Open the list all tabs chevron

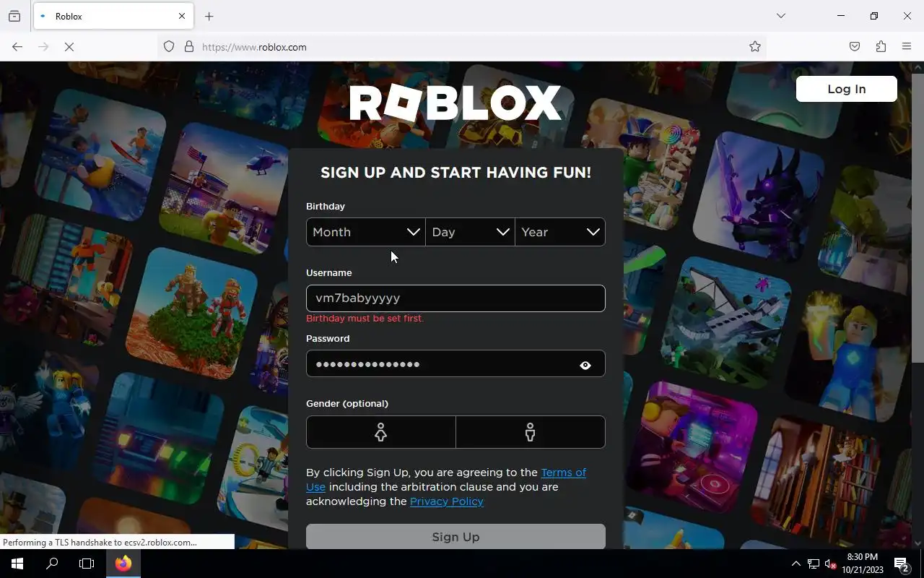pyautogui.click(x=780, y=16)
